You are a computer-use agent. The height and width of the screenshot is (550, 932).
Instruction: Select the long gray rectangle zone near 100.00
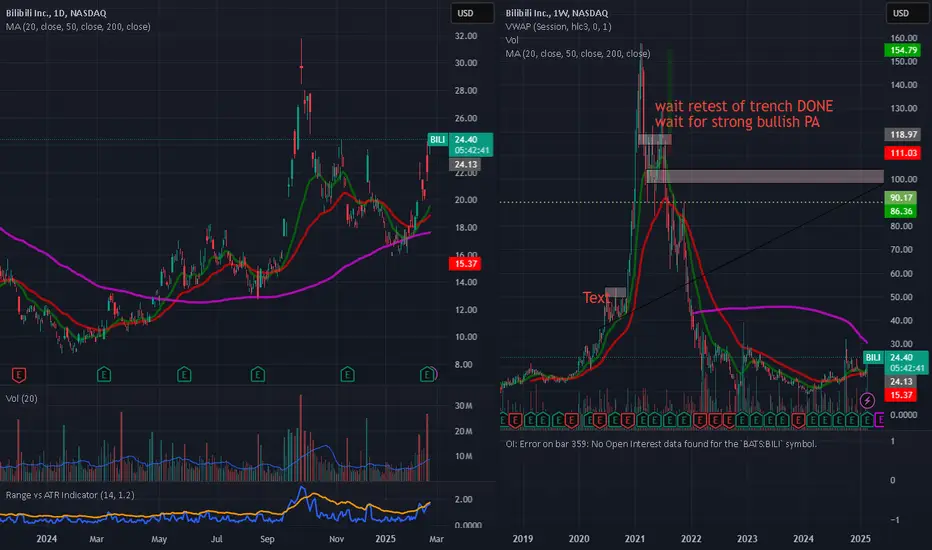tap(764, 176)
